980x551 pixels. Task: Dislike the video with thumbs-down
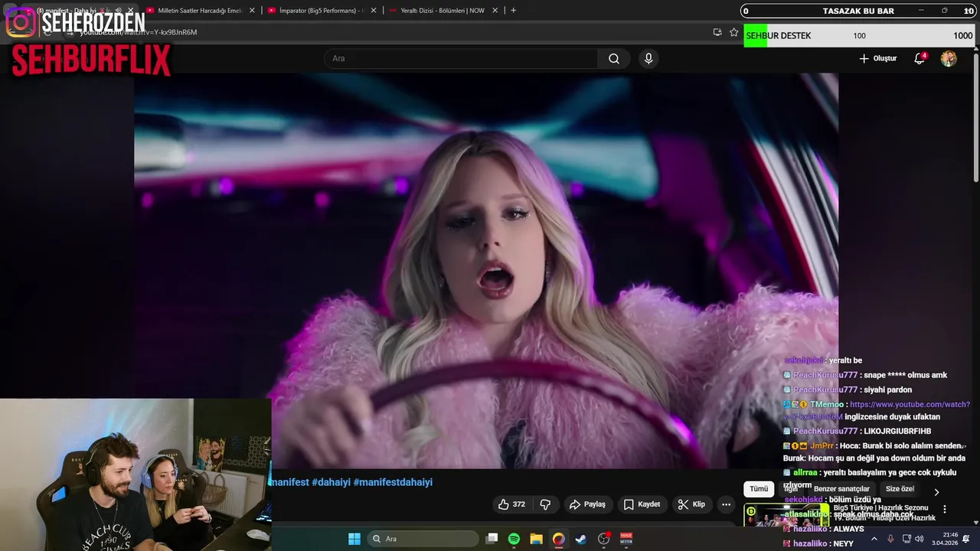(x=545, y=504)
